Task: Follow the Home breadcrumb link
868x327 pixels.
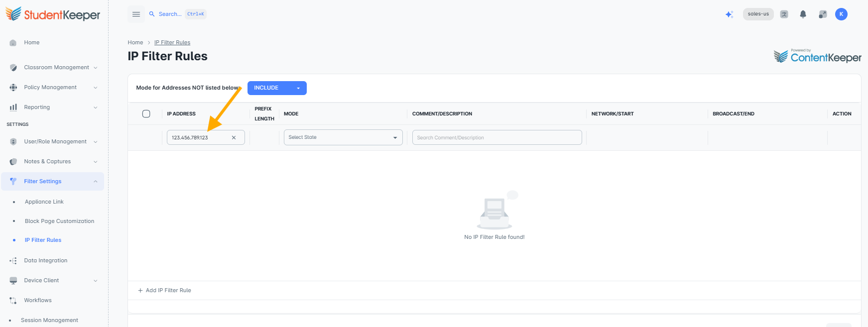Action: click(135, 43)
